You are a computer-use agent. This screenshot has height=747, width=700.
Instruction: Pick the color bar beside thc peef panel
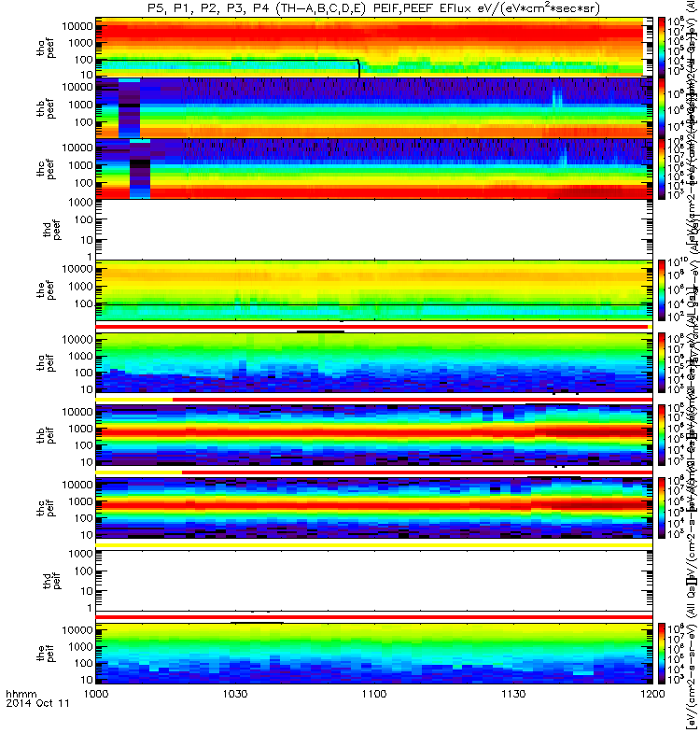coord(662,169)
